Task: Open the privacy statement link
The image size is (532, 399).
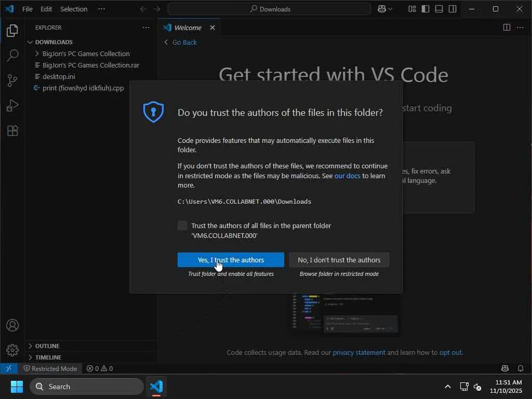Action: click(359, 353)
